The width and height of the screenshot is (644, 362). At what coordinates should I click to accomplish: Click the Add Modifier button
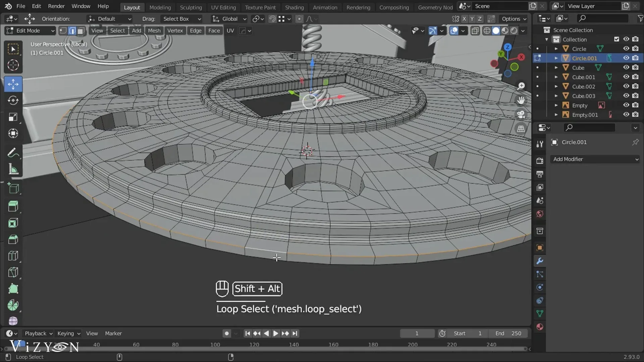[x=595, y=159]
